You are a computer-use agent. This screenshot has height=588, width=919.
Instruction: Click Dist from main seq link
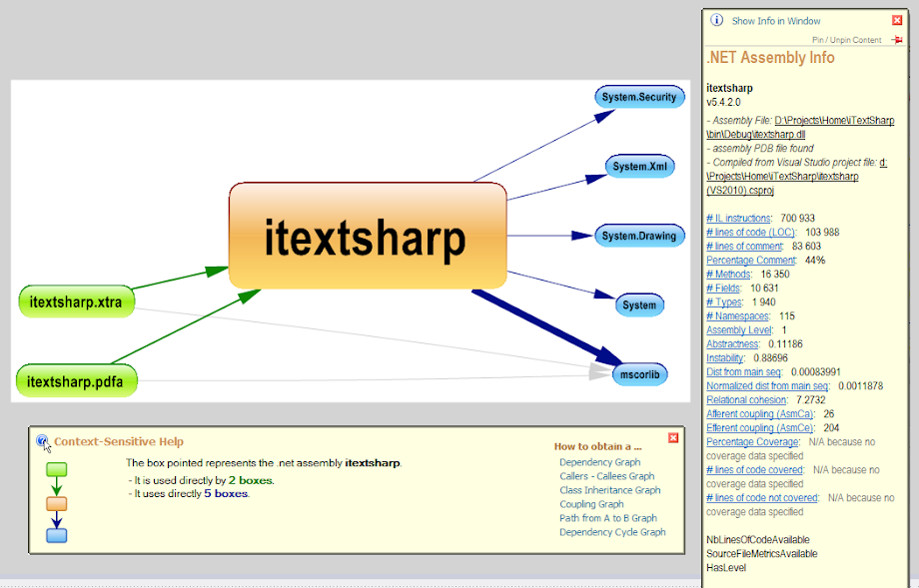click(744, 372)
